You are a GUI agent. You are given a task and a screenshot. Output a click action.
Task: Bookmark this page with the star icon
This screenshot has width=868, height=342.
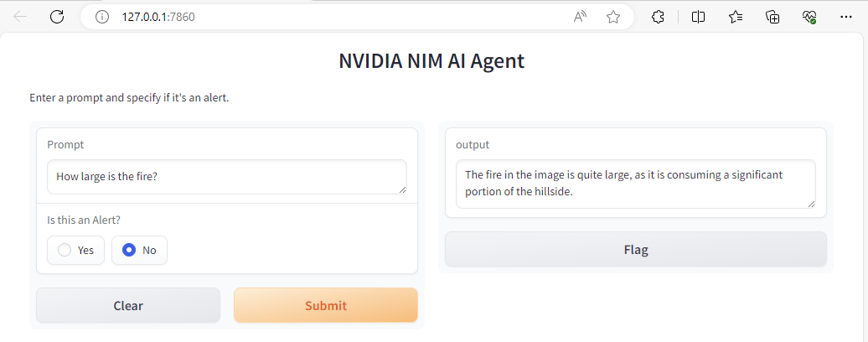click(613, 17)
